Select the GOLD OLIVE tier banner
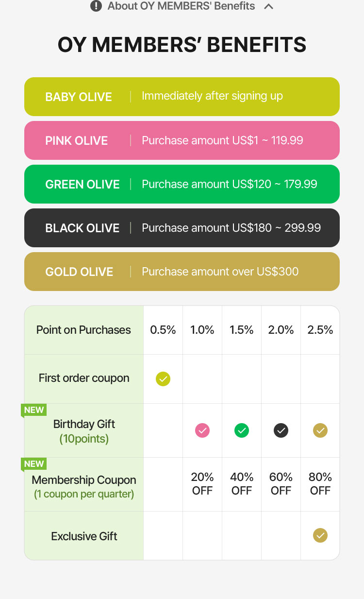Screen dimensions: 364x599 [x=182, y=272]
